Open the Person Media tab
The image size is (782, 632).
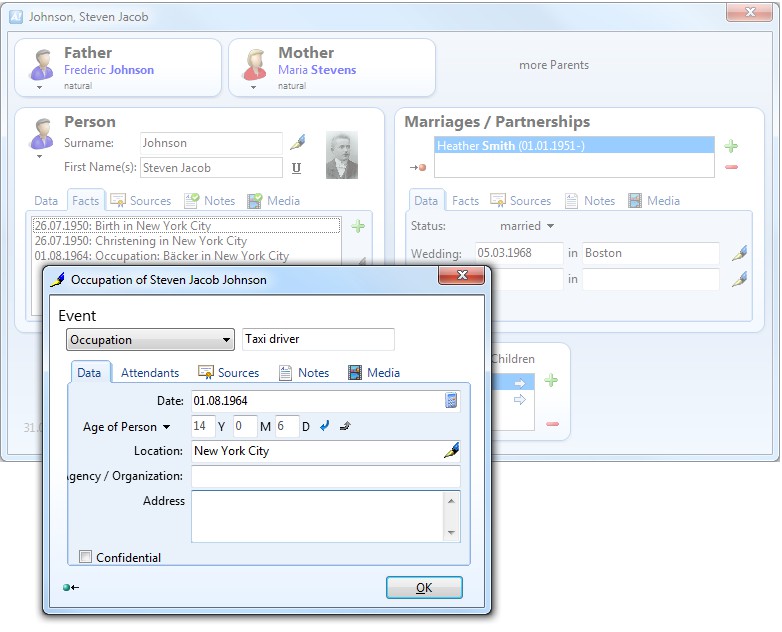(274, 201)
